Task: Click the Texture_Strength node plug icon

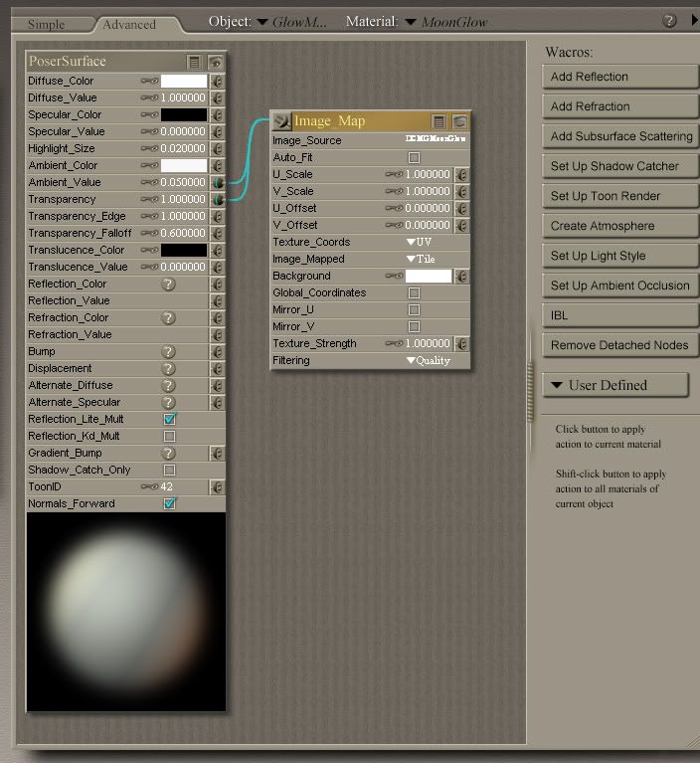Action: click(461, 344)
